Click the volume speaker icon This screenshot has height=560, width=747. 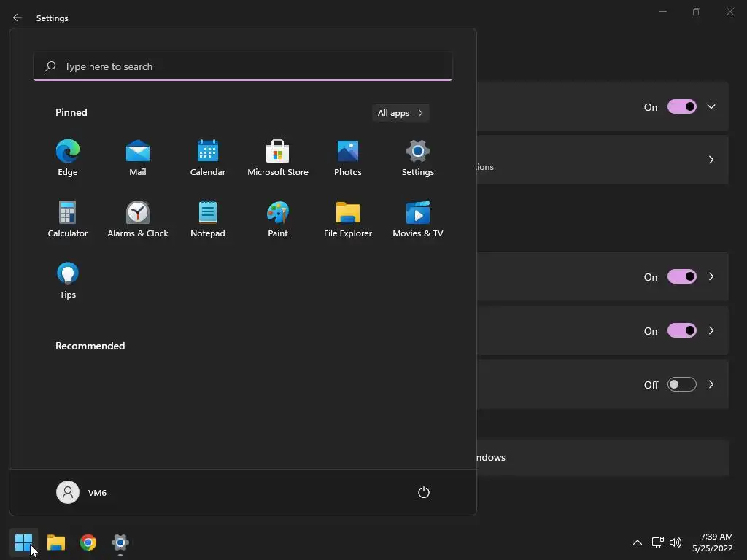coord(676,542)
